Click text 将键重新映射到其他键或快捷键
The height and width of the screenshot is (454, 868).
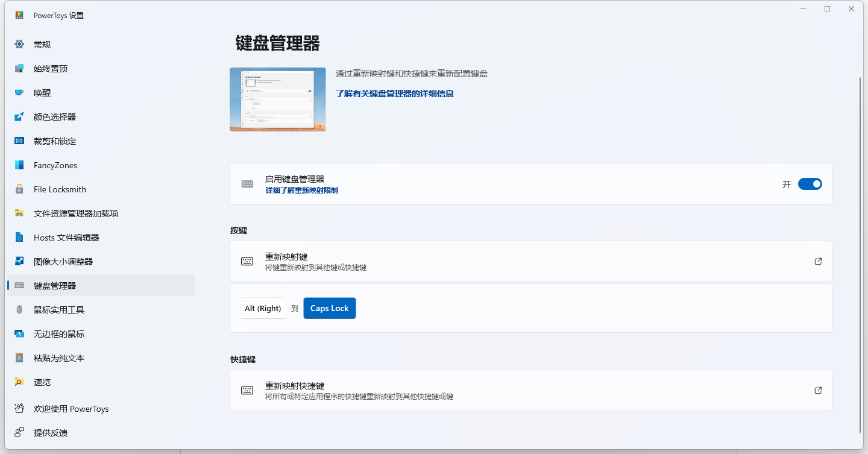316,267
